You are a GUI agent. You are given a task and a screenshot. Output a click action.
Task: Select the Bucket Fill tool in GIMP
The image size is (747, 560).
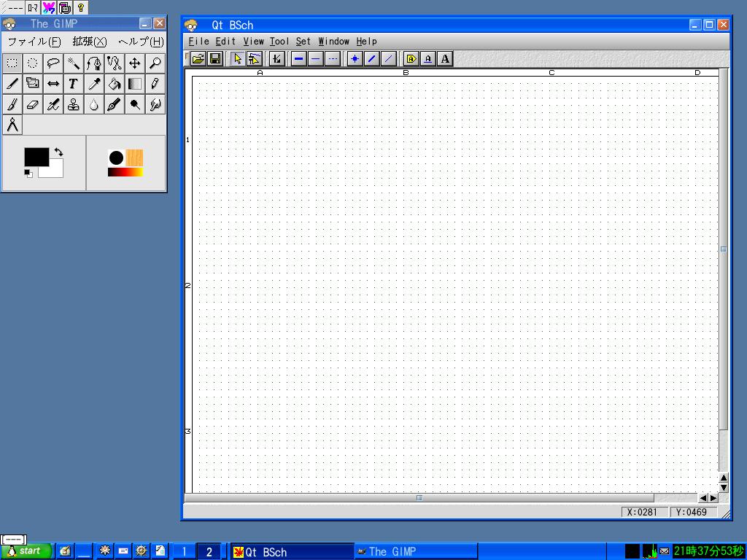pyautogui.click(x=115, y=84)
